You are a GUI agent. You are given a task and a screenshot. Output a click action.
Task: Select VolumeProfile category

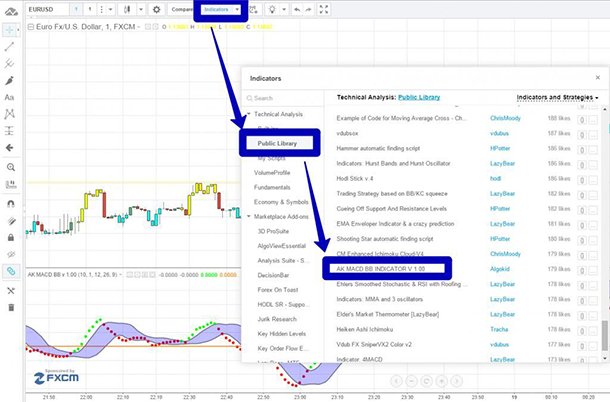point(272,172)
